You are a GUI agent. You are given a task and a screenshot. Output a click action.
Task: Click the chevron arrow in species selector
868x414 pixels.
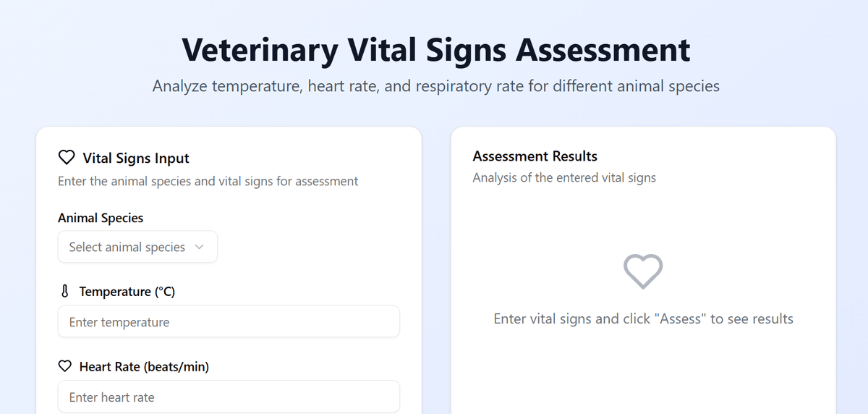200,248
